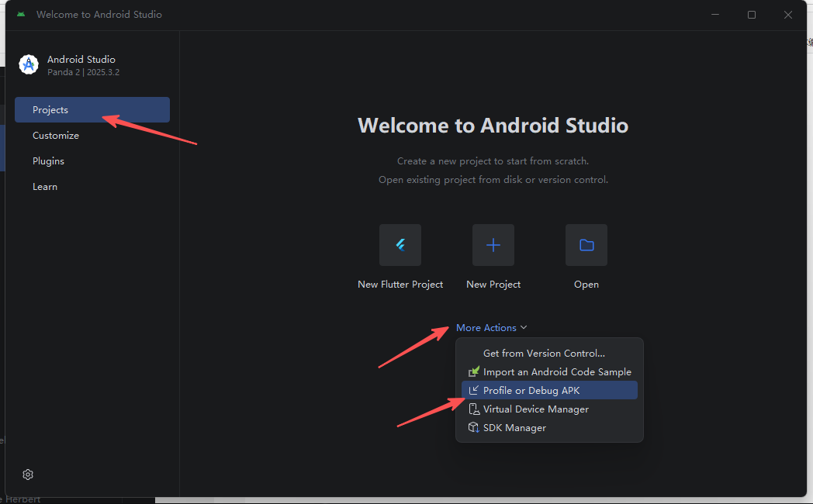Click the More Actions chevron arrow
813x504 pixels.
pyautogui.click(x=524, y=327)
